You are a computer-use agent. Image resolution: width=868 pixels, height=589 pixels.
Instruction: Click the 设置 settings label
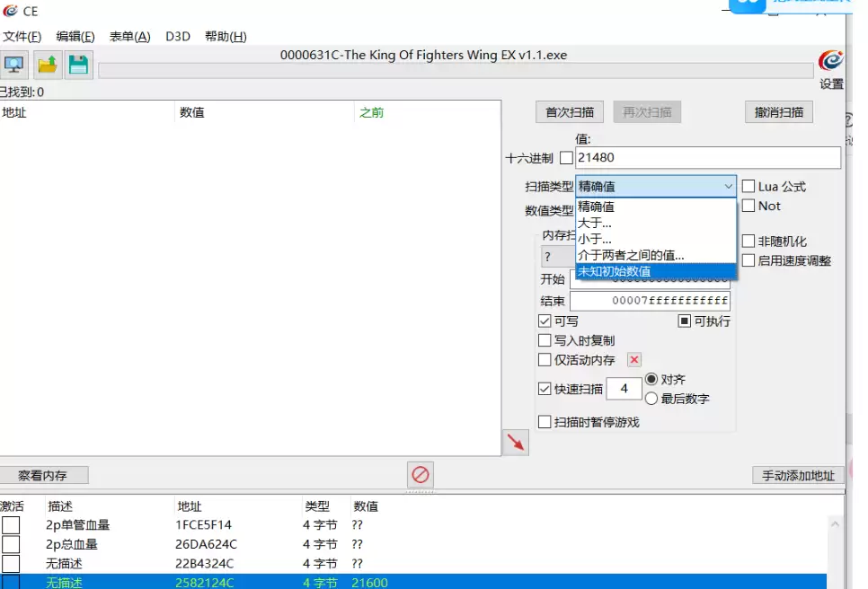[831, 84]
